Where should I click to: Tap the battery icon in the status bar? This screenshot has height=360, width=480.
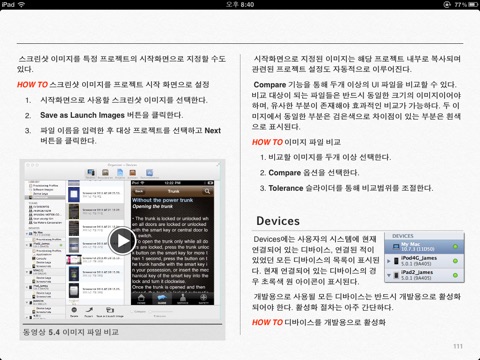[x=473, y=4]
